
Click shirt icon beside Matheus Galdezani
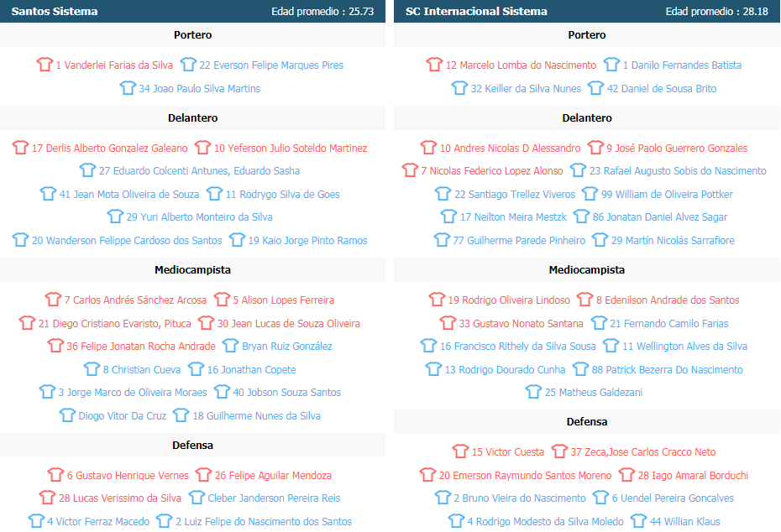533,392
